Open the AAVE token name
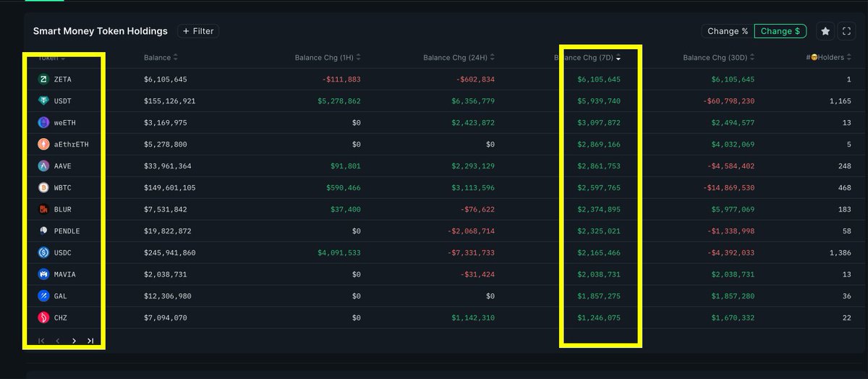Image resolution: width=868 pixels, height=379 pixels. [63, 166]
